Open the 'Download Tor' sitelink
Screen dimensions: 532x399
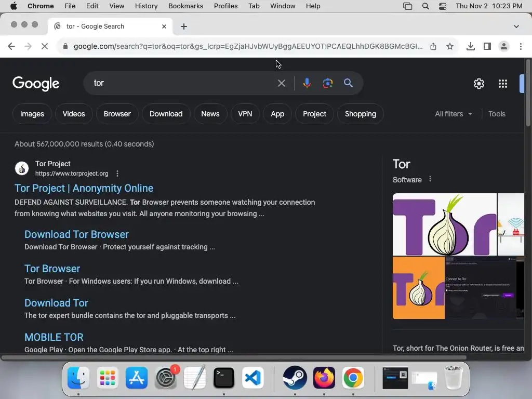(x=56, y=303)
